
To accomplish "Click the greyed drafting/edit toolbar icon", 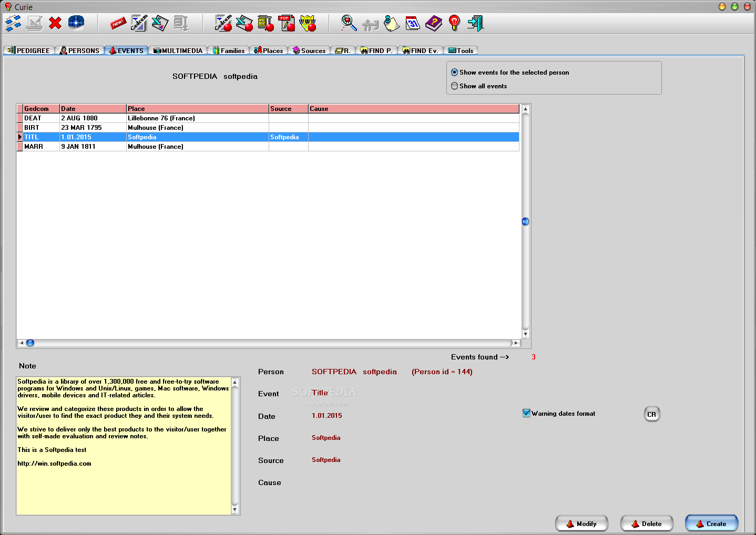I will tap(34, 23).
